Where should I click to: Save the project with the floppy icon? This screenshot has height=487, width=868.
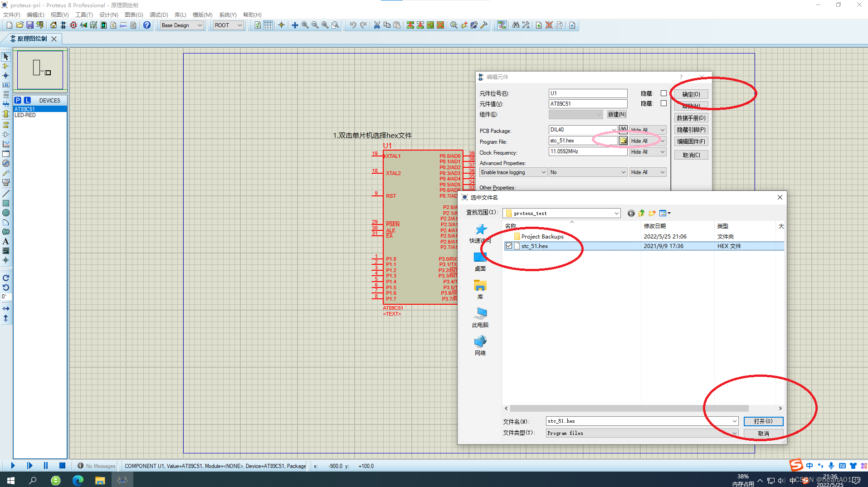[x=29, y=25]
